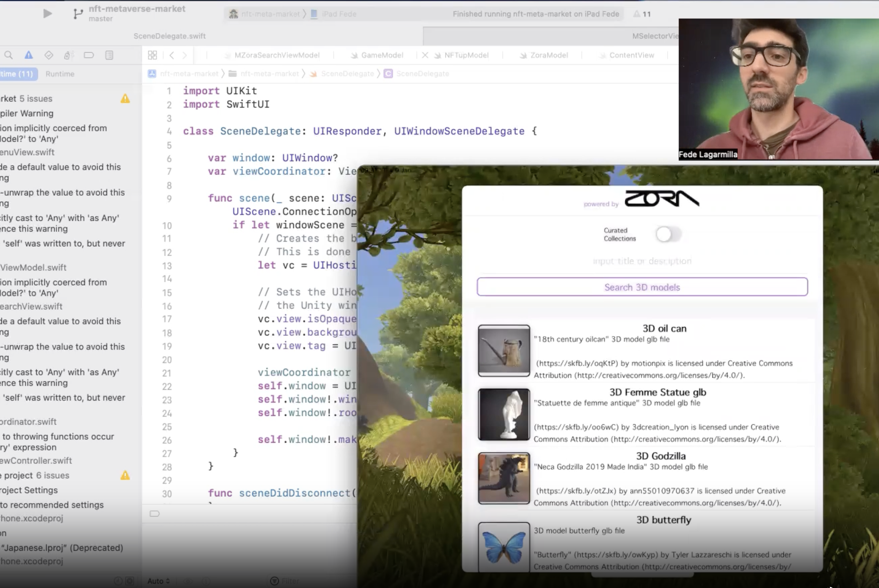Open the Auto dropdown in debug bar
Image resolution: width=879 pixels, height=588 pixels.
pos(158,581)
